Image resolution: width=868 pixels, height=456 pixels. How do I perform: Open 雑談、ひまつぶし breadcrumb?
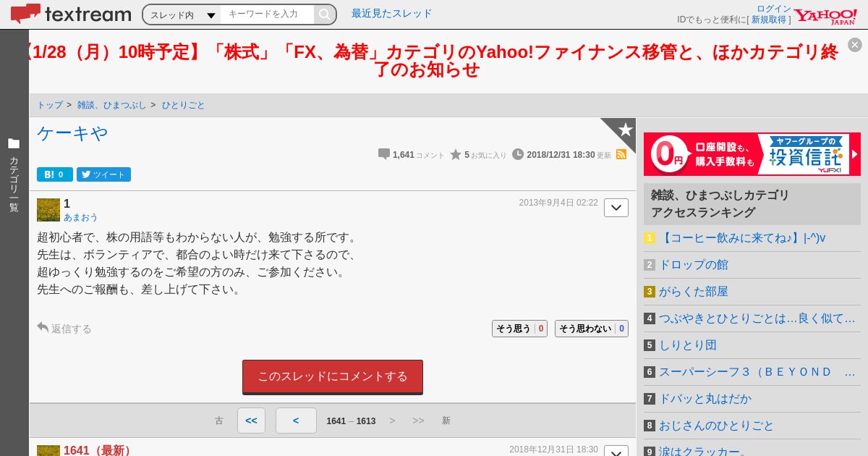tap(111, 105)
